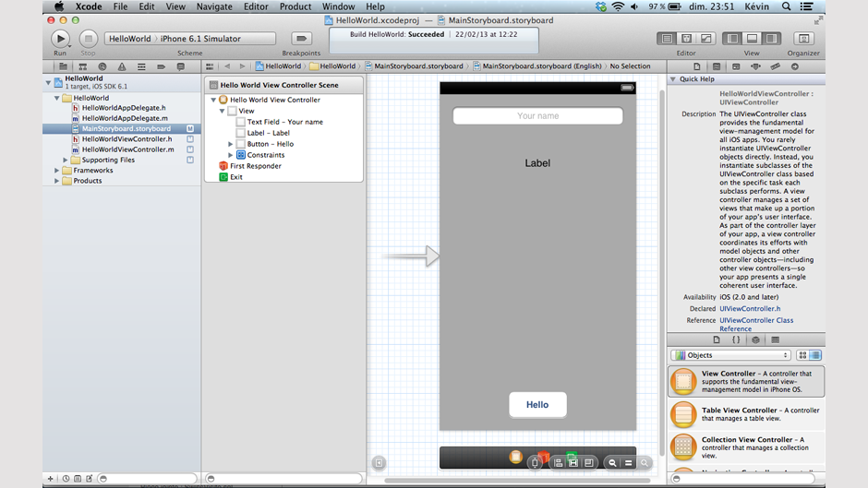Image resolution: width=868 pixels, height=488 pixels.
Task: Click the Stop button in the toolbar
Action: click(88, 39)
